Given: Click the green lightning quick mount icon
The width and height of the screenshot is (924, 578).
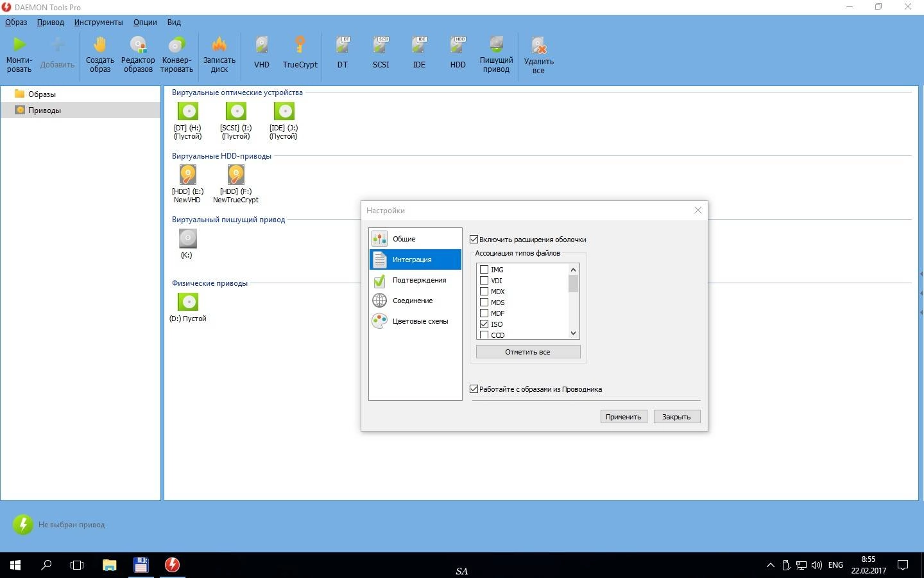Looking at the screenshot, I should [22, 525].
